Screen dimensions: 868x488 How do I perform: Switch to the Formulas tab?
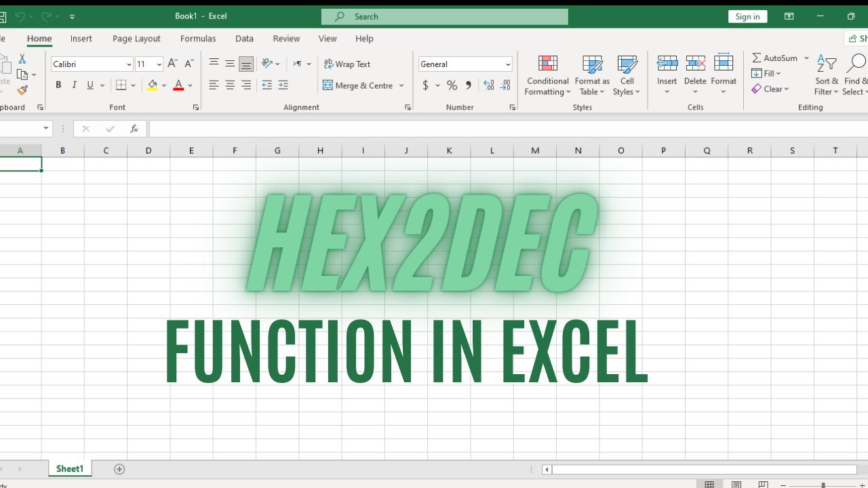pyautogui.click(x=198, y=39)
